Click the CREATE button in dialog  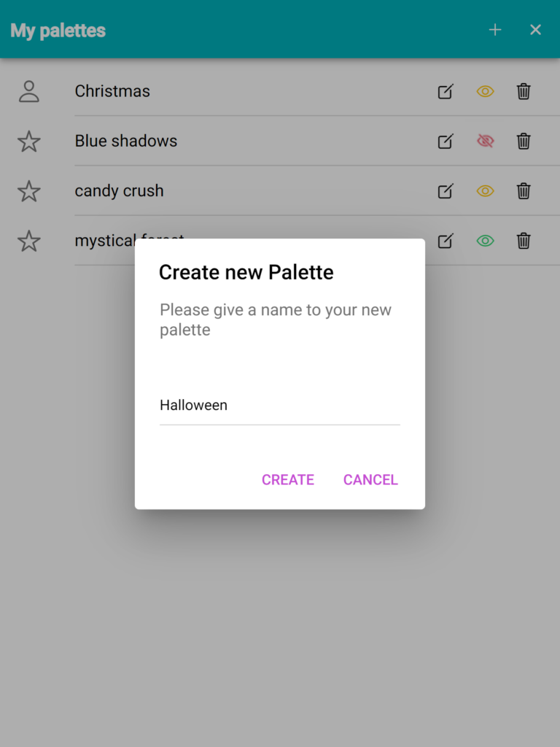click(x=288, y=480)
